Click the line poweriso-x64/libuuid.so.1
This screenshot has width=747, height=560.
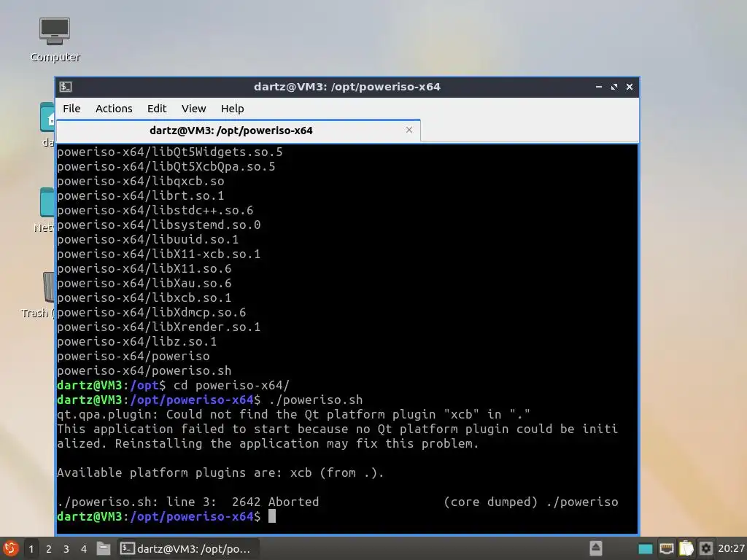click(x=147, y=239)
